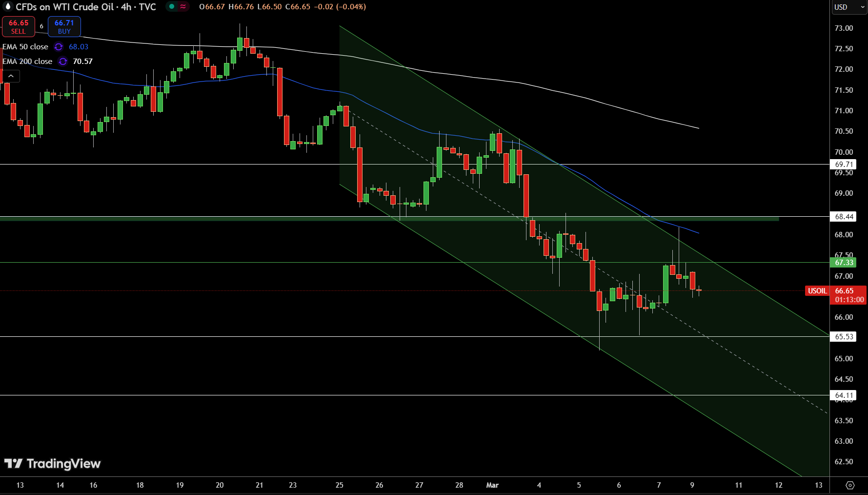Open symbol title CFDs on WTI Crude Oil
The width and height of the screenshot is (868, 495).
(86, 7)
